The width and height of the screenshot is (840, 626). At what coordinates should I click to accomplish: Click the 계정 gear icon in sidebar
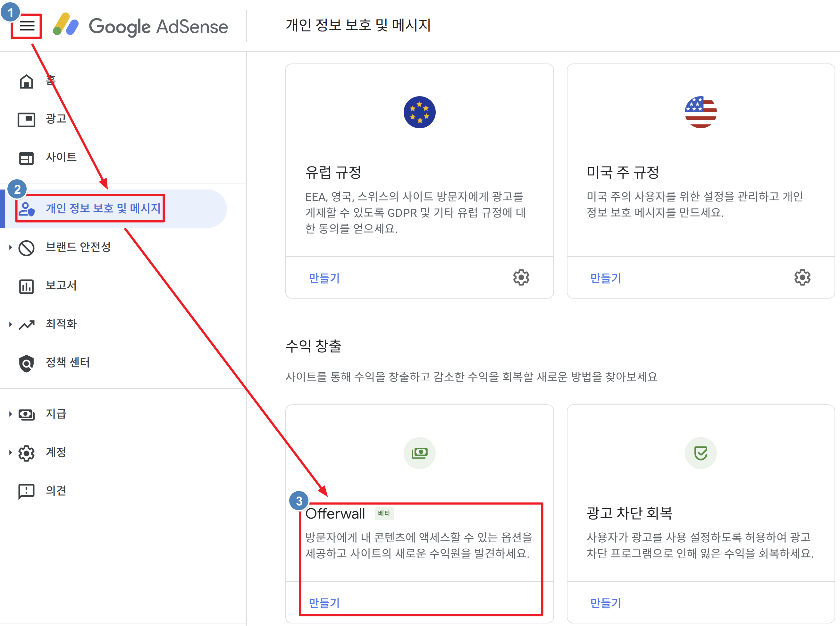pyautogui.click(x=26, y=453)
